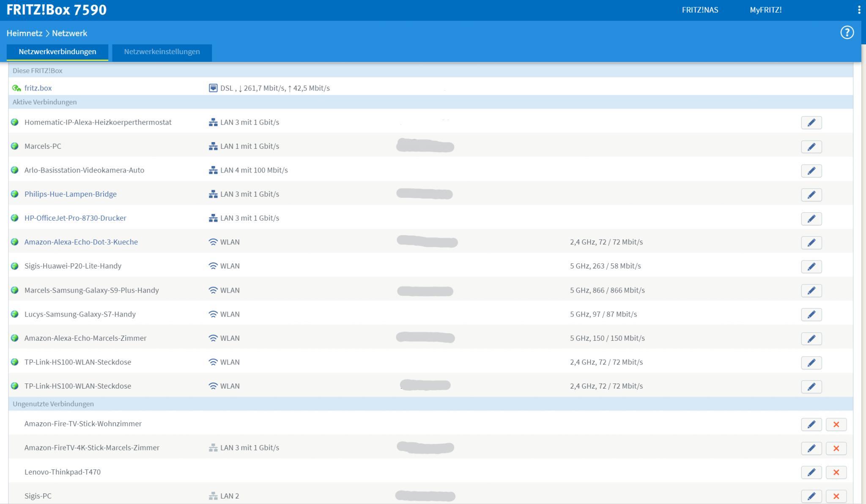The image size is (866, 504).
Task: Open the Netzwerkeinstellungen tab
Action: pos(162,52)
